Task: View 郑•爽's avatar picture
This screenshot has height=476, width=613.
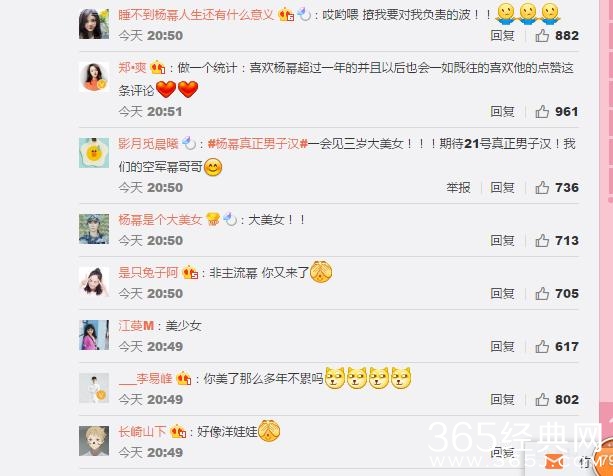Action: click(94, 76)
